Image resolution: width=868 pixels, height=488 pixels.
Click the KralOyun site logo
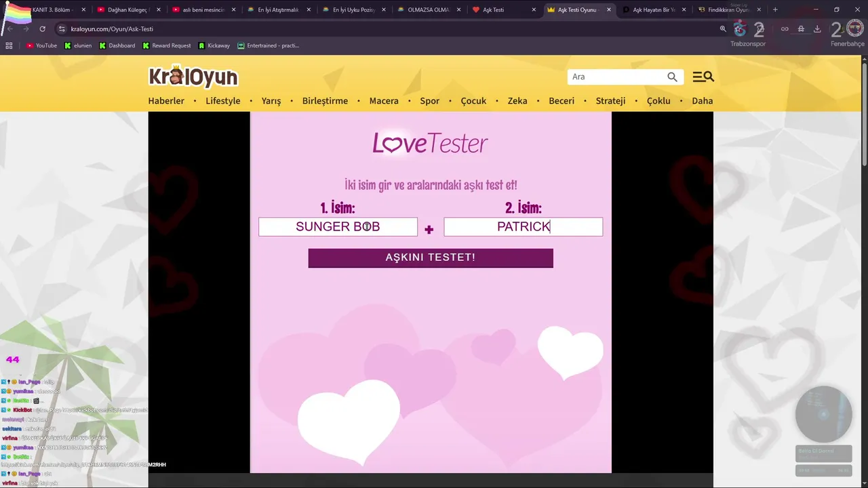(x=193, y=77)
